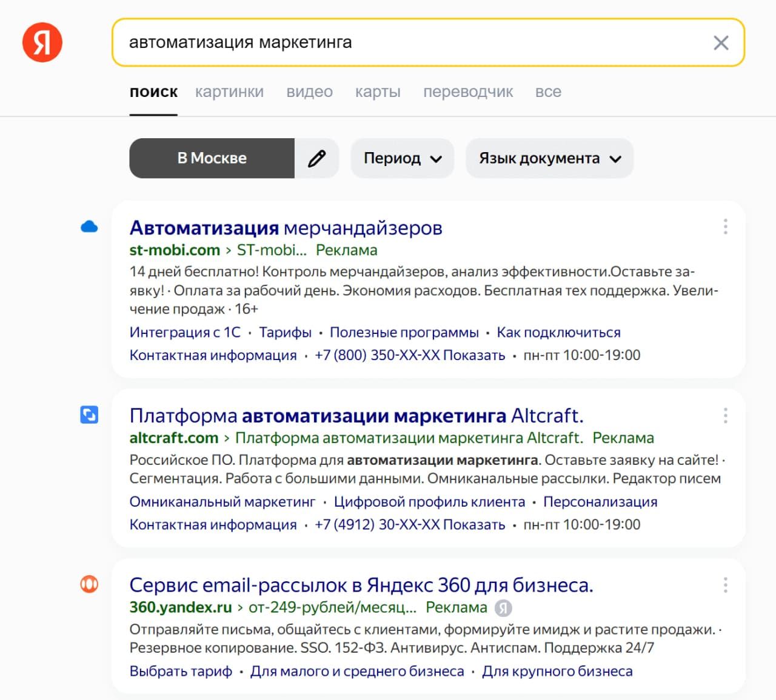This screenshot has width=776, height=700.
Task: Open Для малого и среднего бизнеса sitelink
Action: click(357, 672)
